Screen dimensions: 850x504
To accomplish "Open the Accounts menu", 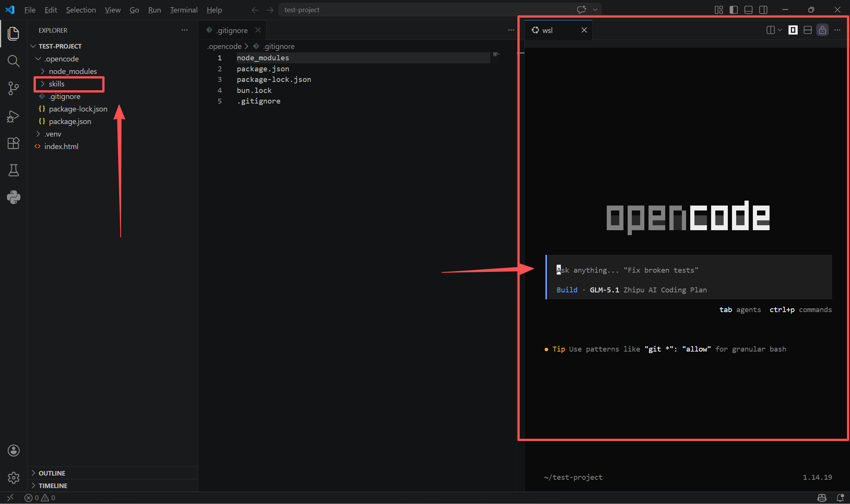I will click(x=13, y=451).
